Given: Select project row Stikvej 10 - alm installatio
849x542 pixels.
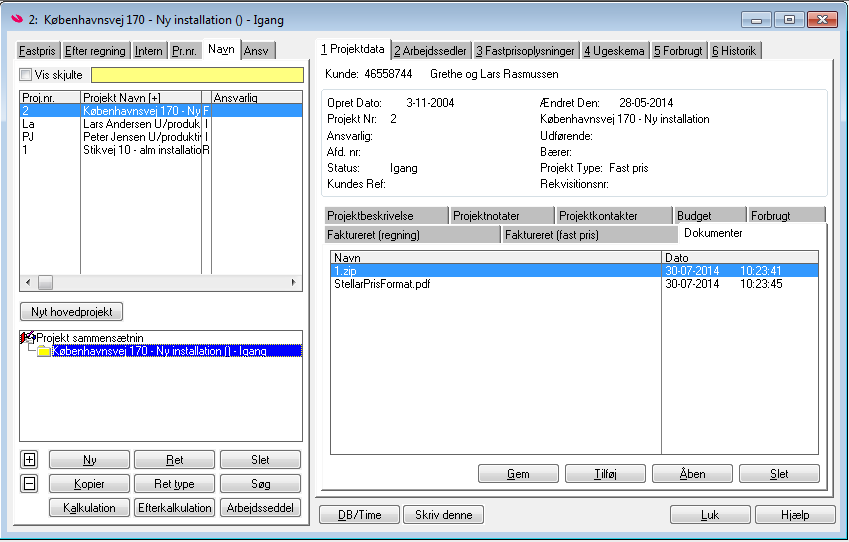Looking at the screenshot, I should (x=161, y=149).
